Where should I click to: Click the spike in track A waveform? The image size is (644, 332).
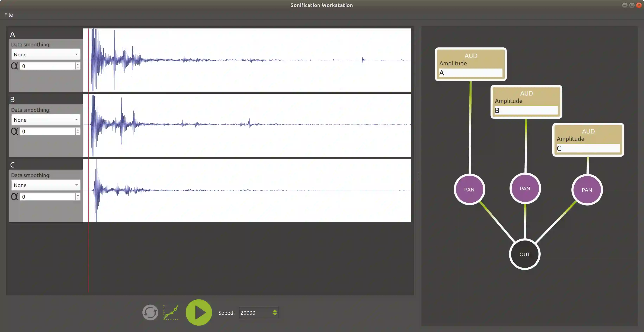[363, 60]
